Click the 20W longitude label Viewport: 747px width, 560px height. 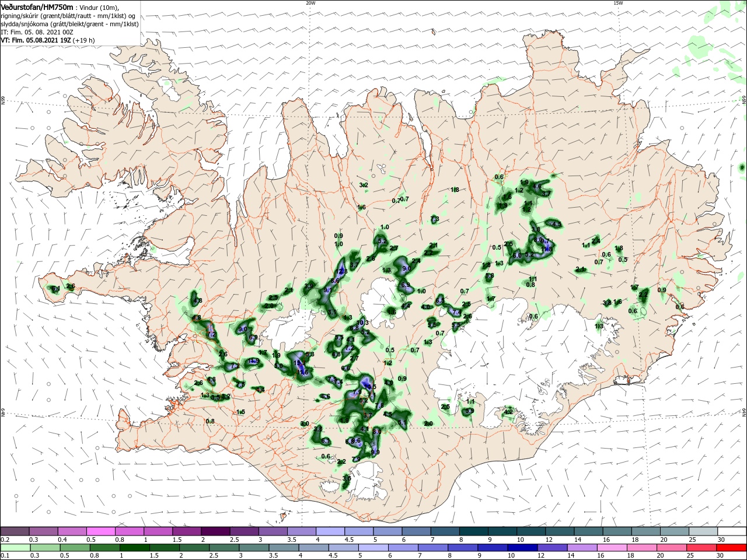(310, 3)
